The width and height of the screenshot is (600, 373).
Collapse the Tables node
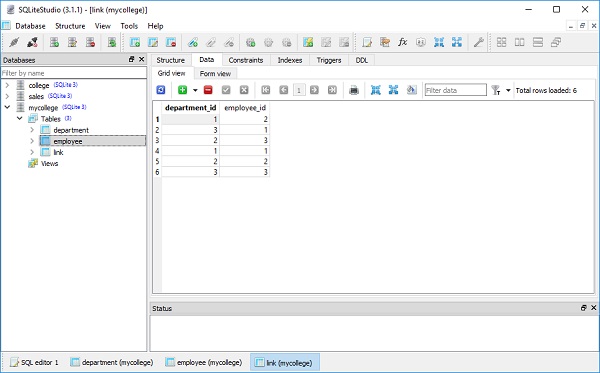point(20,118)
